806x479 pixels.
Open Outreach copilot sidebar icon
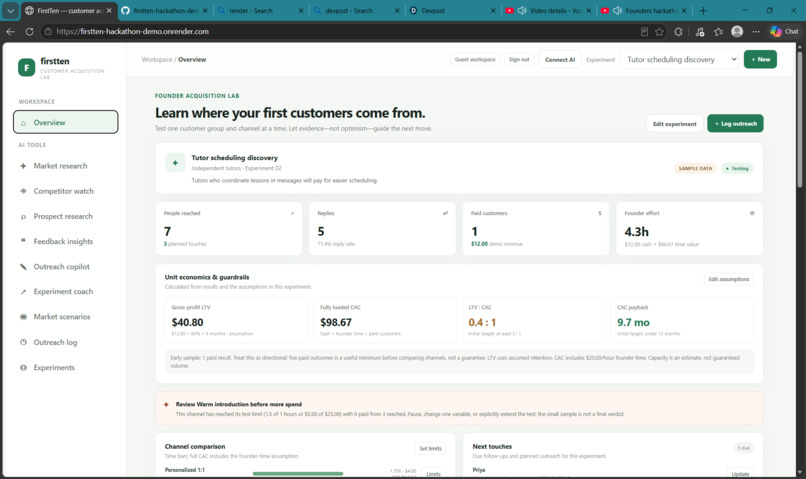click(x=23, y=267)
